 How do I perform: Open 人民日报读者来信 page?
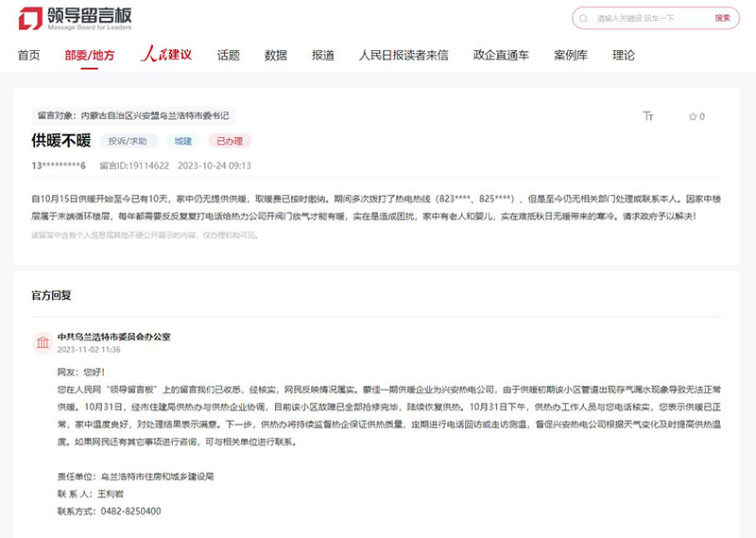(404, 56)
